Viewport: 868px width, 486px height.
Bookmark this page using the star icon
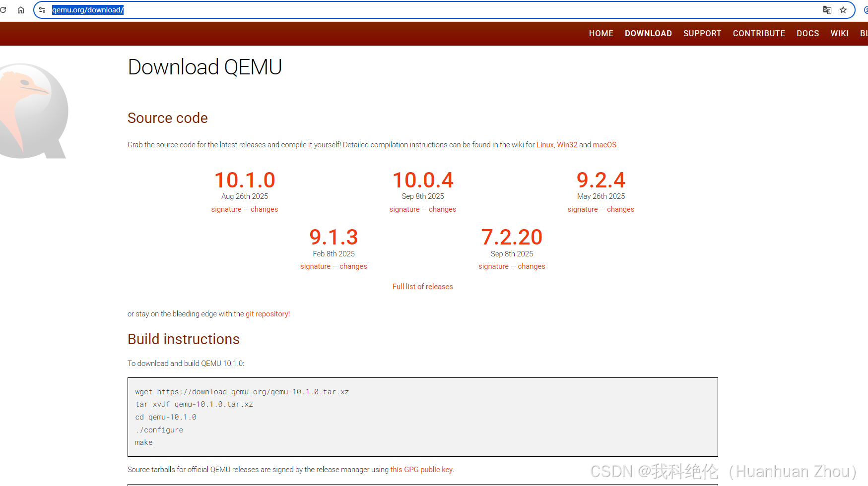[x=843, y=9]
